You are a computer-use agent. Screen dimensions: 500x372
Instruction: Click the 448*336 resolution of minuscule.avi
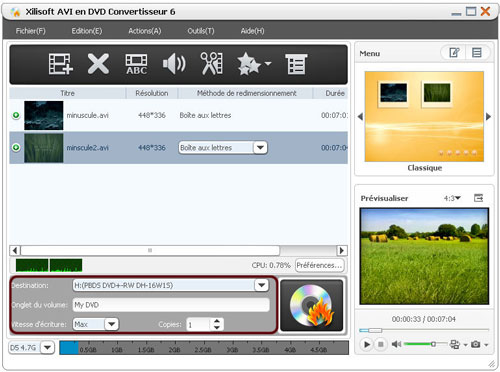[152, 115]
